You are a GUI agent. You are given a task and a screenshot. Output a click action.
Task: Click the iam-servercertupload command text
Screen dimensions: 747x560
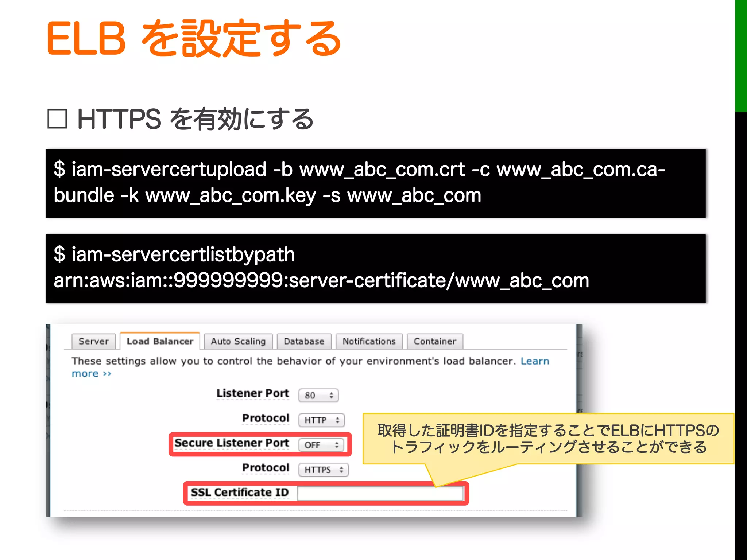[360, 182]
